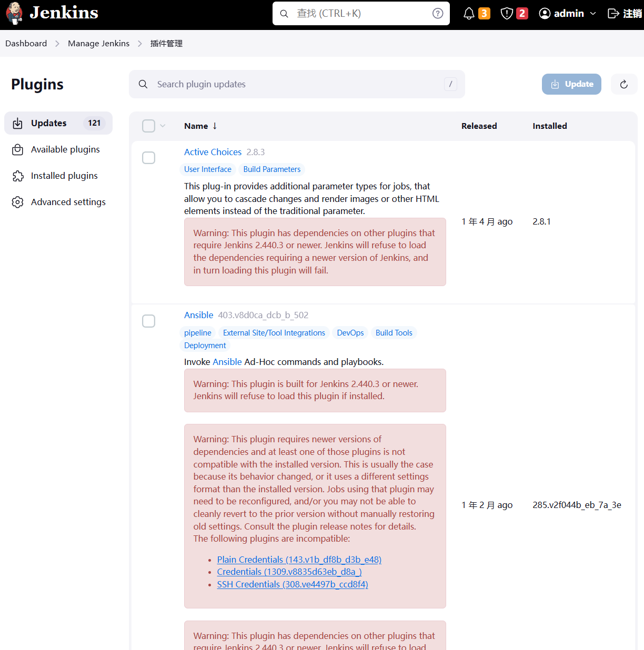Open notifications bell icon

[x=469, y=14]
